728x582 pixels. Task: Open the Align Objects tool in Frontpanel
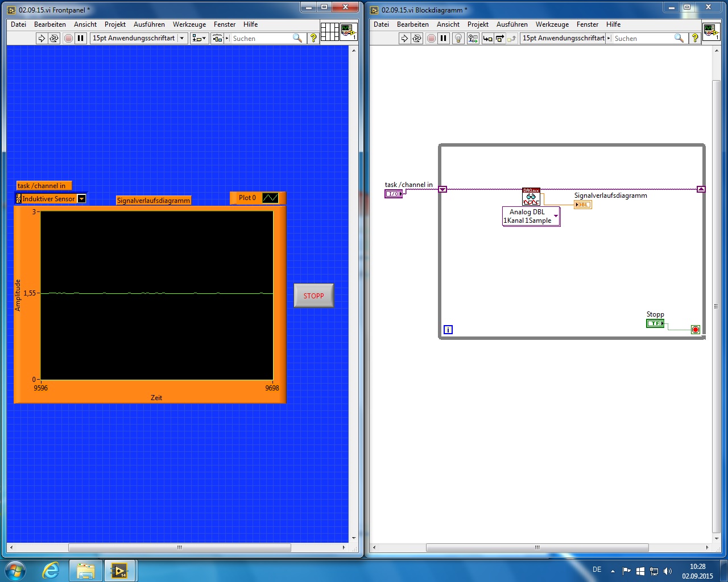(198, 38)
